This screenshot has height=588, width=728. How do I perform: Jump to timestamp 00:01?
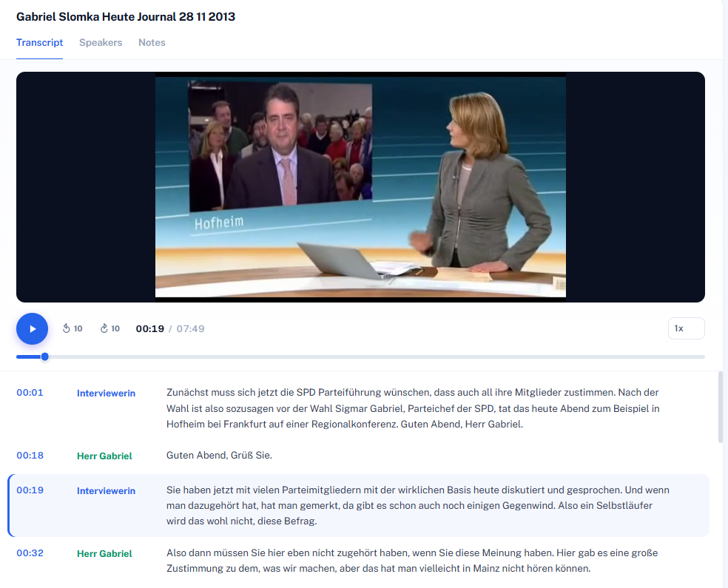tap(30, 393)
